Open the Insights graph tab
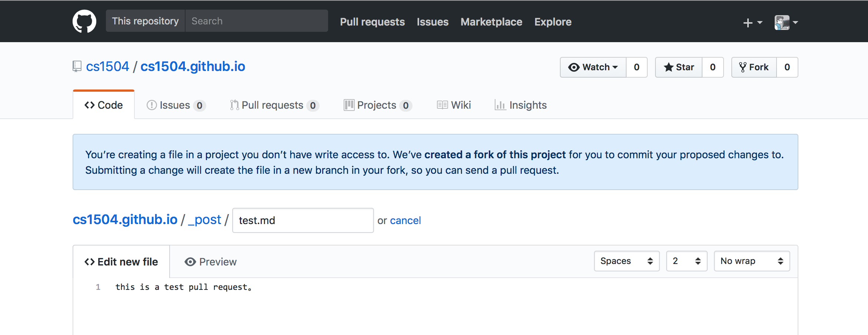 (x=521, y=105)
